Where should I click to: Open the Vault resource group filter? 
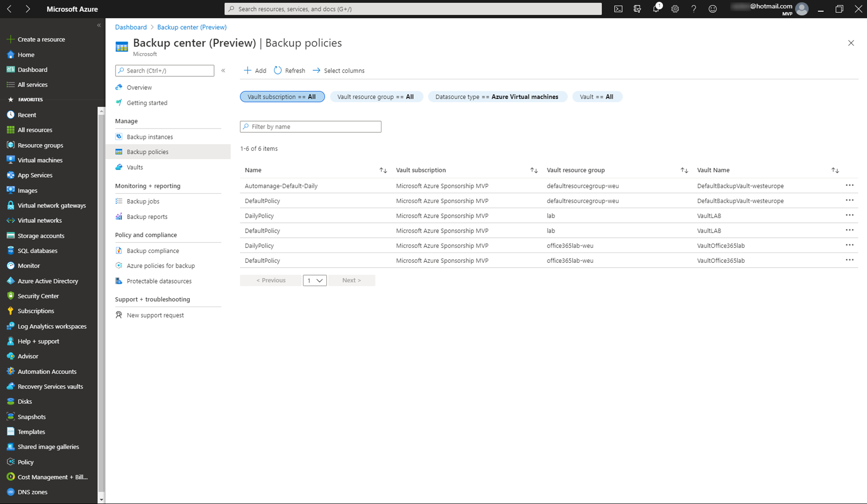click(376, 97)
